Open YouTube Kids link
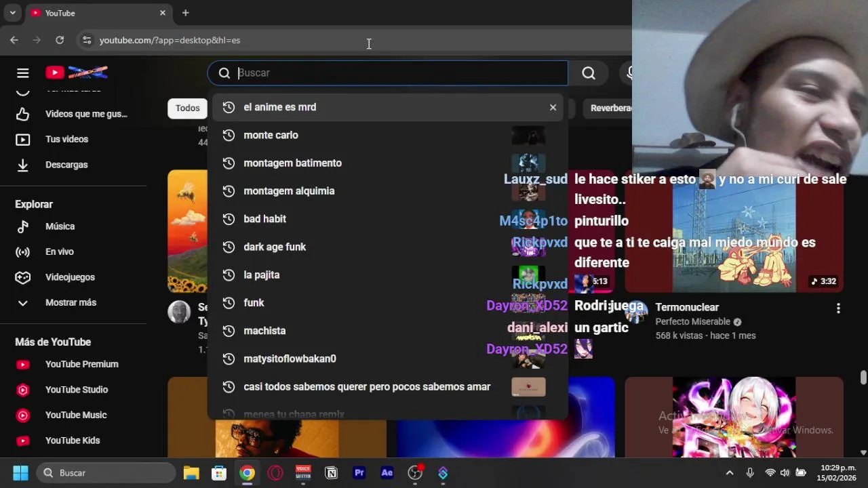The image size is (868, 488). coord(72,441)
